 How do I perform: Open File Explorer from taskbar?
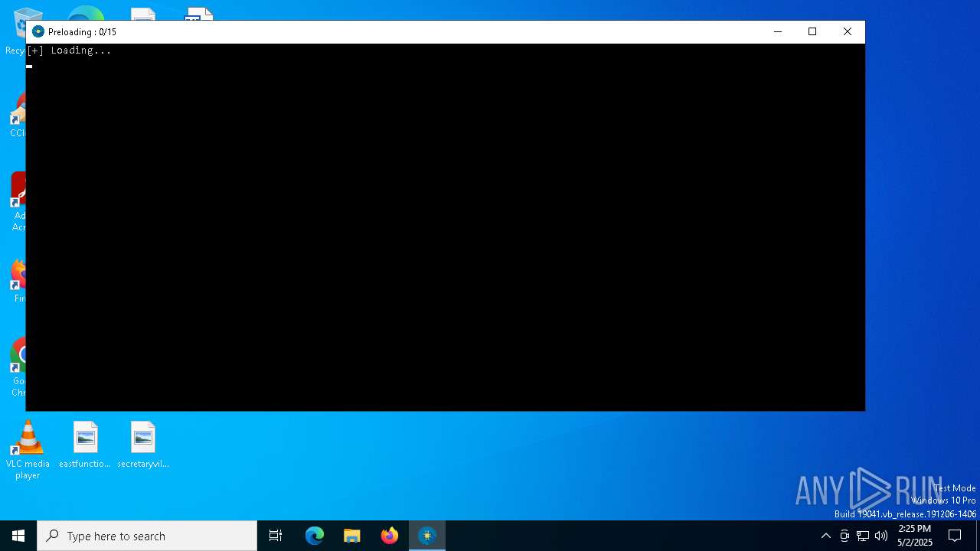point(352,536)
